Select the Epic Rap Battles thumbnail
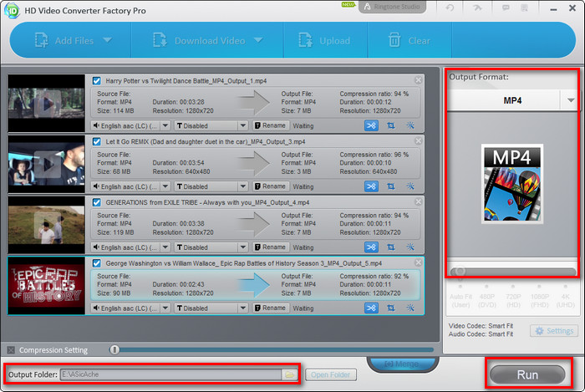The image size is (585, 392). pos(47,286)
